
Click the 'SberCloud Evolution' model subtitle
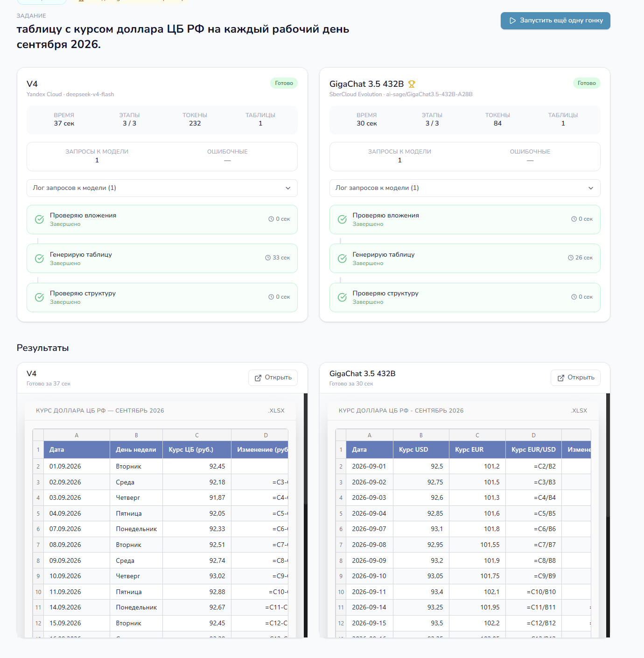pyautogui.click(x=401, y=94)
